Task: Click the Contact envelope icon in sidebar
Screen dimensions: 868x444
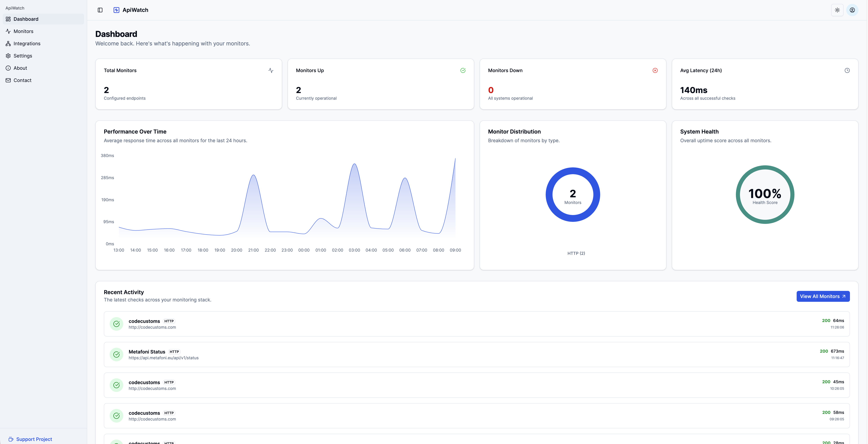Action: point(8,80)
